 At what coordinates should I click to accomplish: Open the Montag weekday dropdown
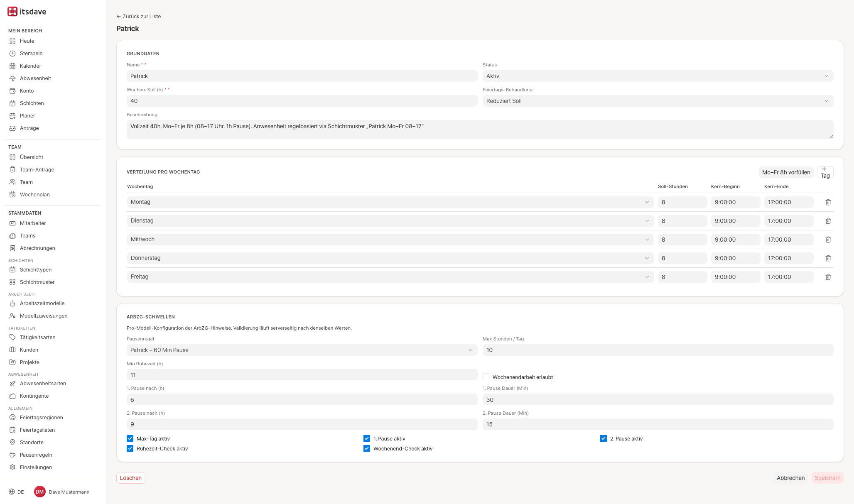click(x=390, y=202)
